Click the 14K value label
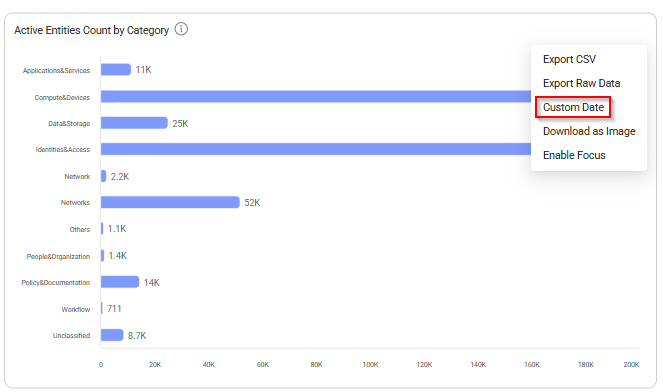663x392 pixels. pyautogui.click(x=151, y=282)
